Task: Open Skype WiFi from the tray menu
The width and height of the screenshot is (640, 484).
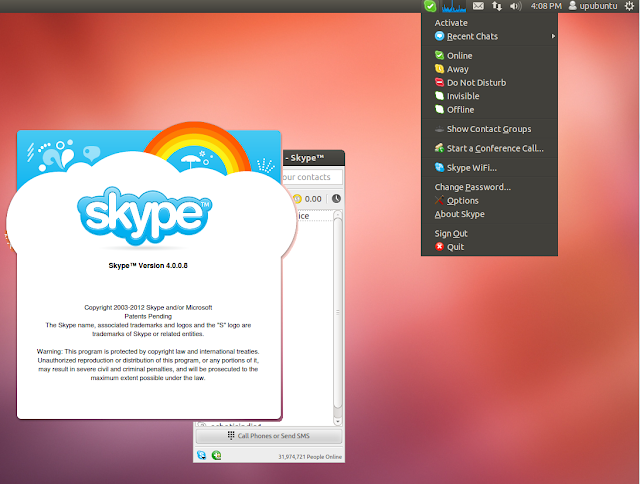Action: 489,168
